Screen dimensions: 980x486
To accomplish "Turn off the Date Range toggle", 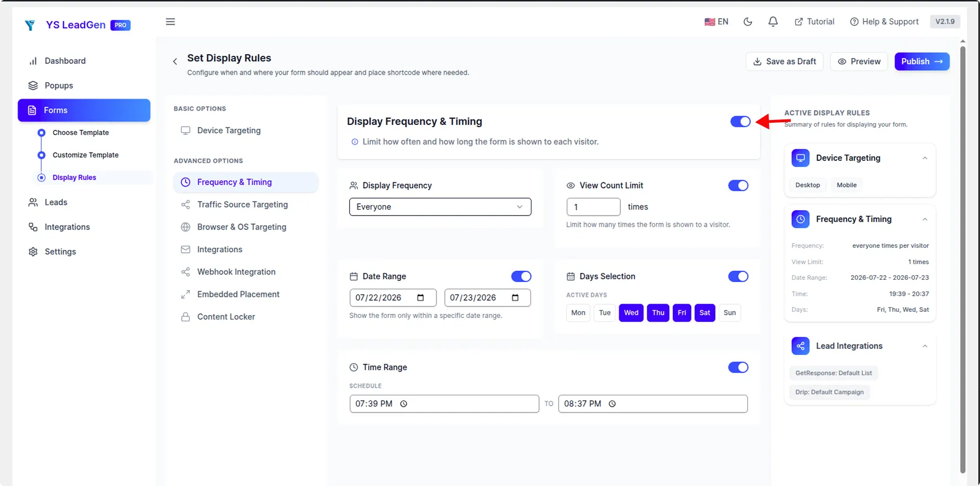I will coord(521,276).
